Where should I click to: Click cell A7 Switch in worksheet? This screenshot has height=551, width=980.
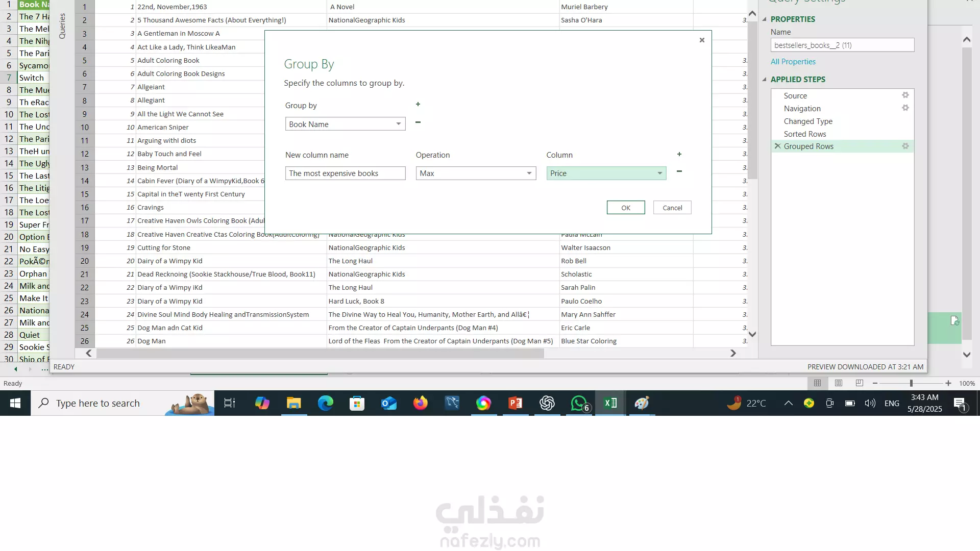pyautogui.click(x=33, y=78)
